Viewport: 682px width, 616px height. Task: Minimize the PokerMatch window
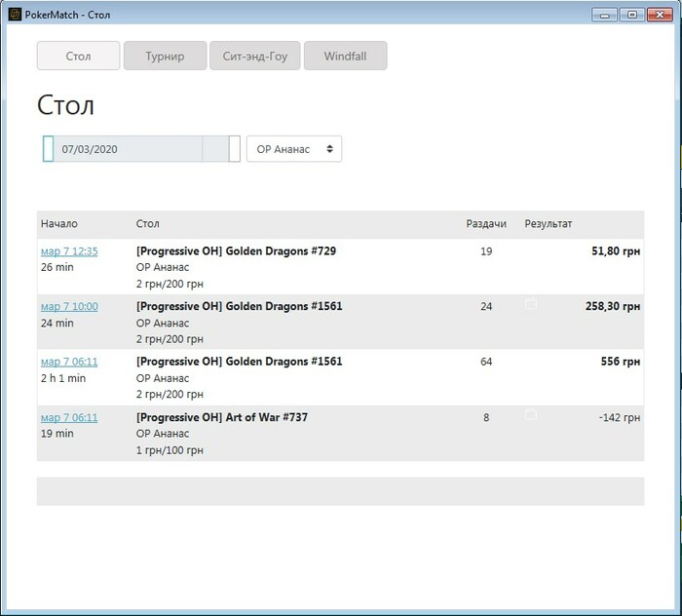pyautogui.click(x=605, y=15)
